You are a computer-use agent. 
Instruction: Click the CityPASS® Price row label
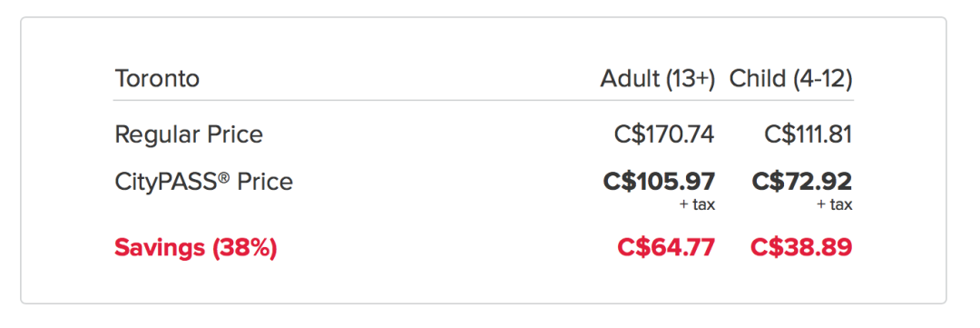pos(204,182)
